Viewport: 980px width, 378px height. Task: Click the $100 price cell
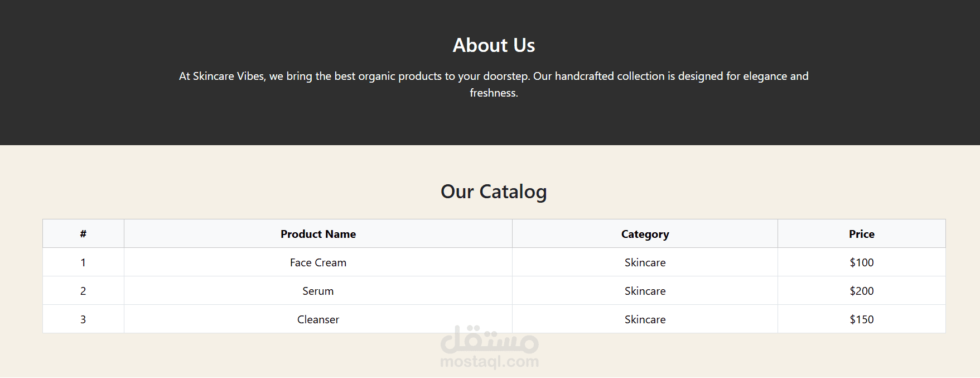coord(861,262)
